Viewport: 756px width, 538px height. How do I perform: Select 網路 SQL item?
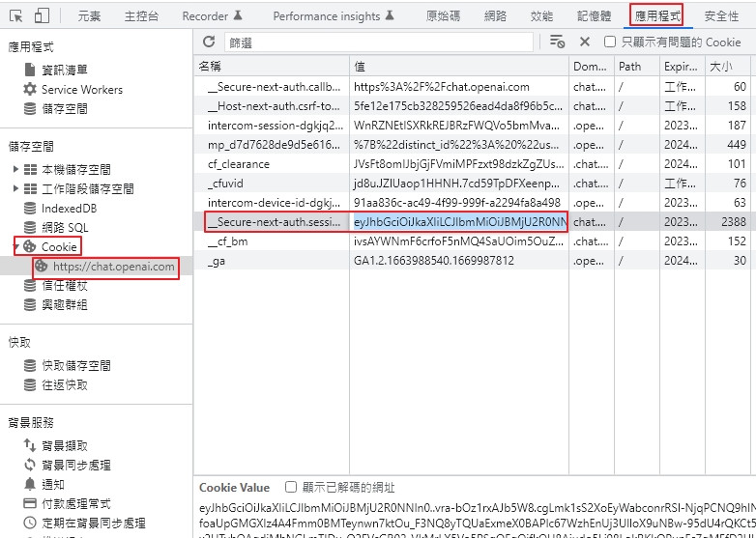tap(56, 227)
